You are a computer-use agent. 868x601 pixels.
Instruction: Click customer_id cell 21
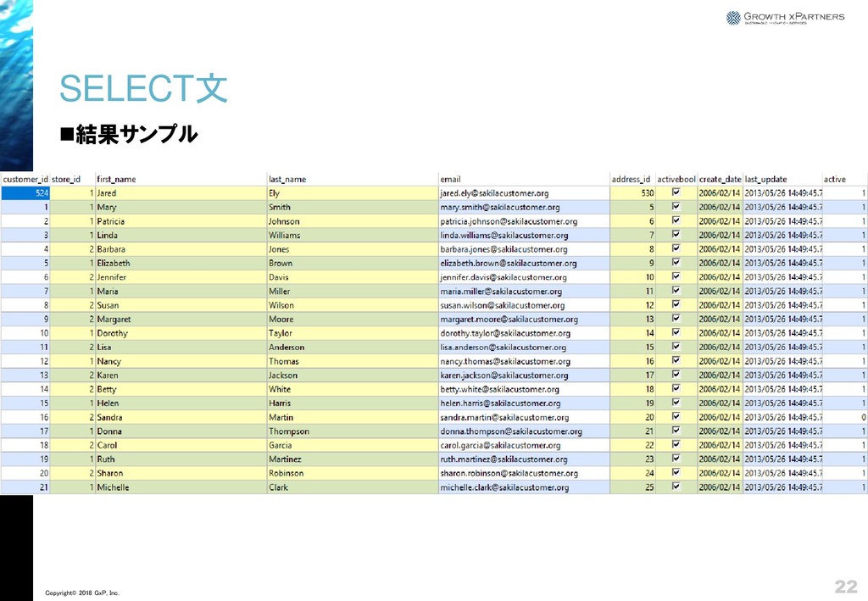(25, 487)
